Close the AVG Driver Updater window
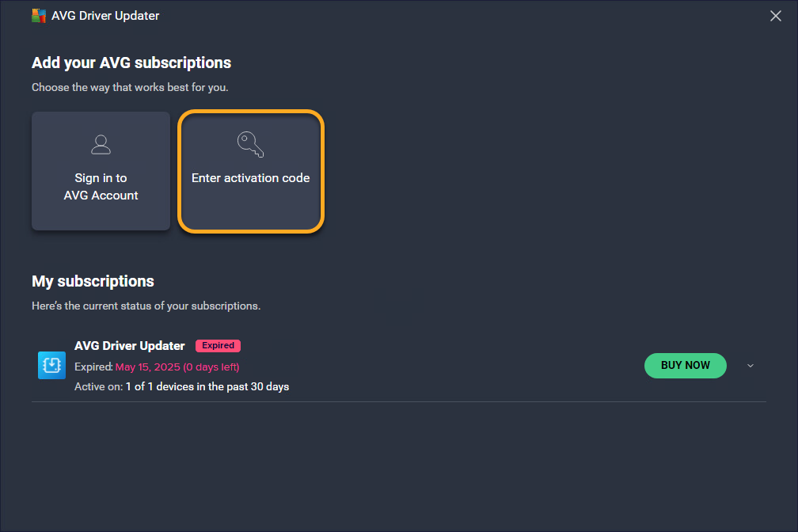 [776, 16]
